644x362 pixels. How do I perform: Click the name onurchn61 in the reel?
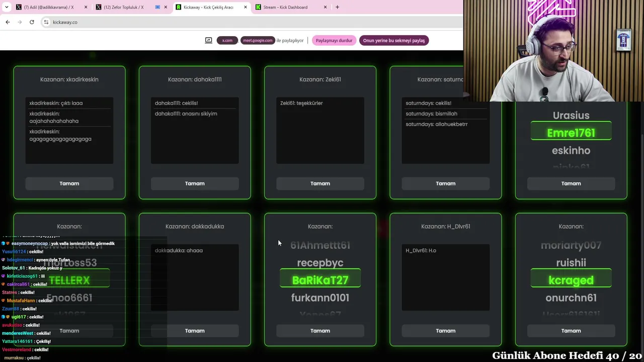click(571, 298)
